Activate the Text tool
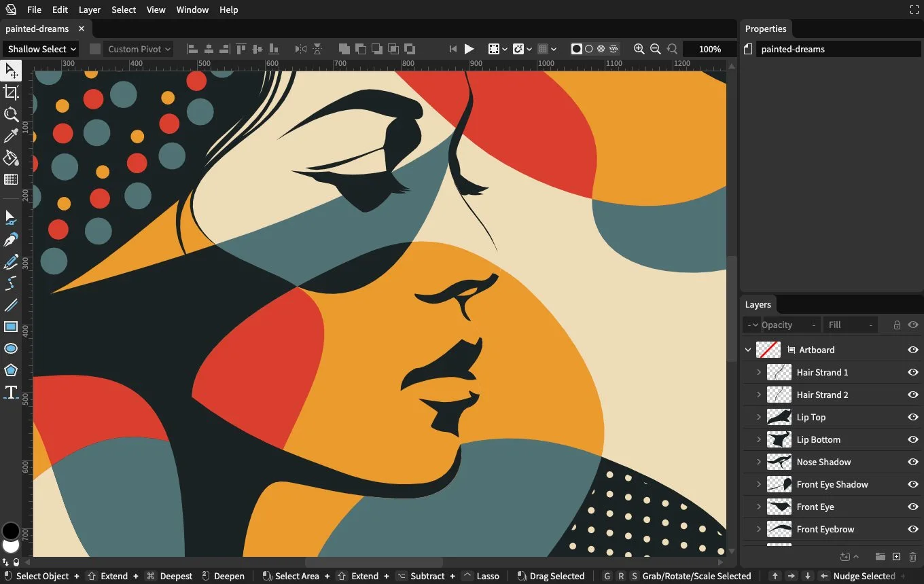The width and height of the screenshot is (924, 584). click(11, 392)
